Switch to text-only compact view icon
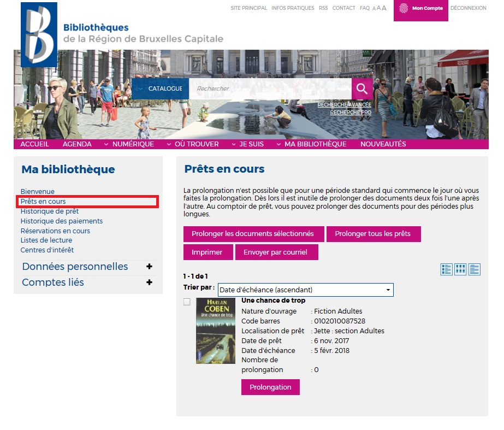 [475, 269]
